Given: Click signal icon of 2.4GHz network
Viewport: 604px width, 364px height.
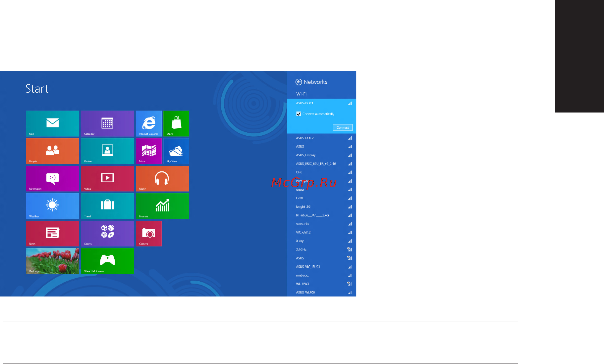Looking at the screenshot, I should 350,250.
